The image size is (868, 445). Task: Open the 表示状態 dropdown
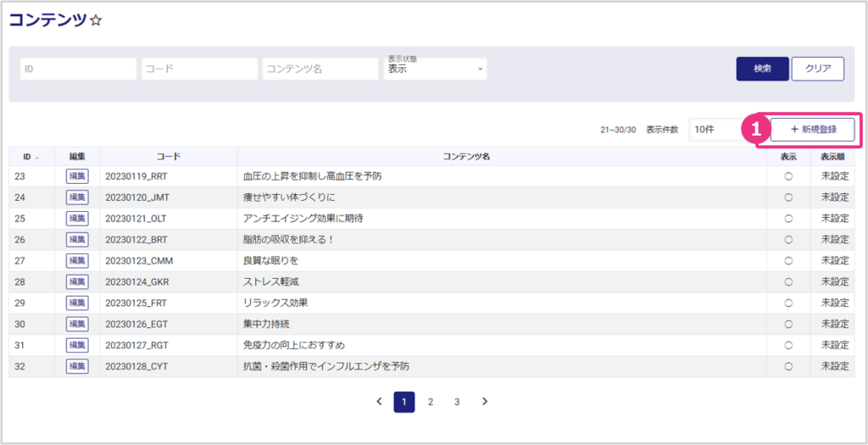click(x=436, y=69)
